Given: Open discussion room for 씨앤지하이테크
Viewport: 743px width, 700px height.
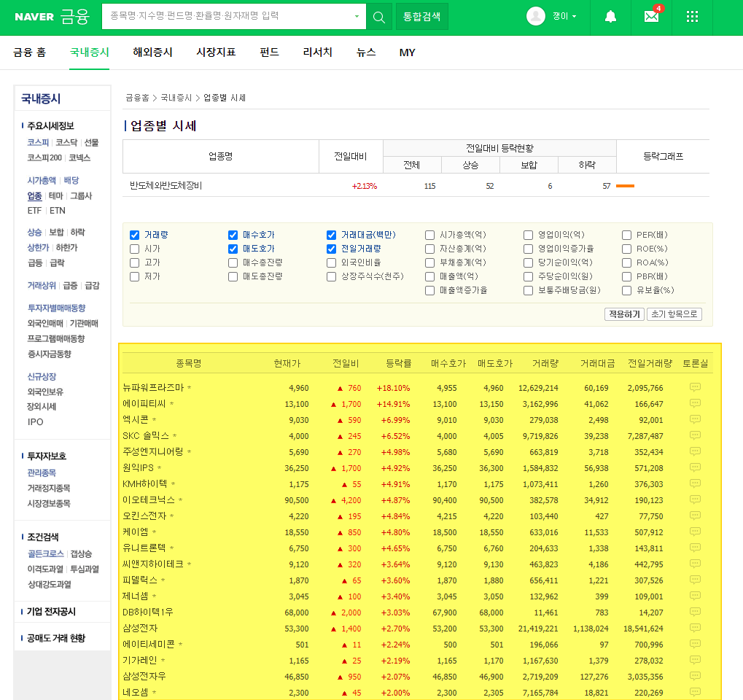Looking at the screenshot, I should 695,564.
